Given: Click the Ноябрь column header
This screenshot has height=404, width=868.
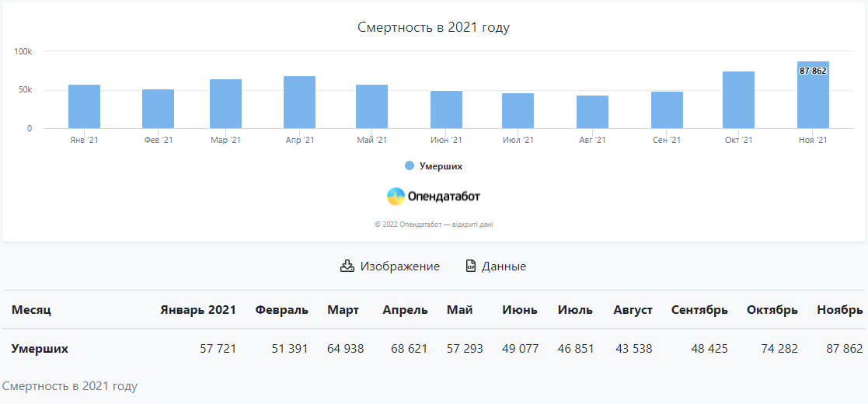Looking at the screenshot, I should [x=839, y=310].
